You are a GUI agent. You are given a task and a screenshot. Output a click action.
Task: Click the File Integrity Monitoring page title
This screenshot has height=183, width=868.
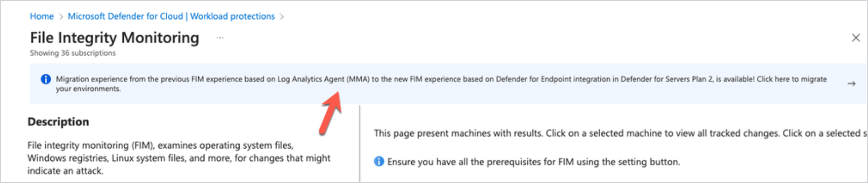(114, 38)
